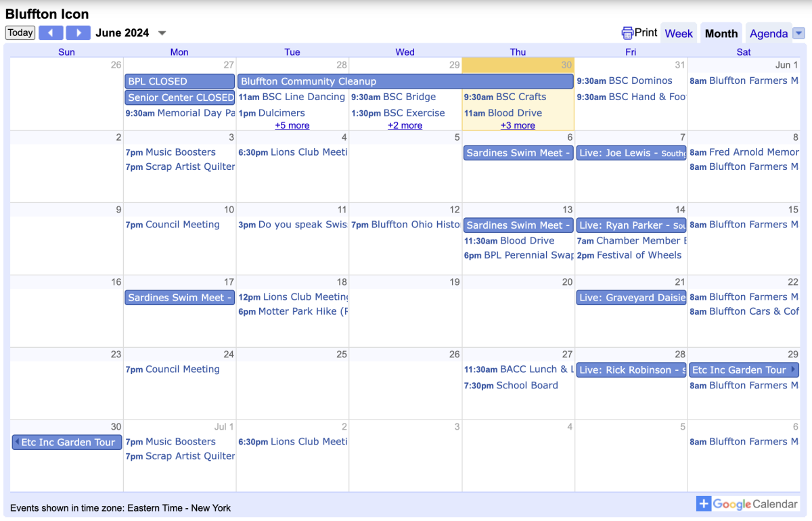The image size is (812, 521).
Task: Open Senior Center CLOSED event
Action: [179, 97]
